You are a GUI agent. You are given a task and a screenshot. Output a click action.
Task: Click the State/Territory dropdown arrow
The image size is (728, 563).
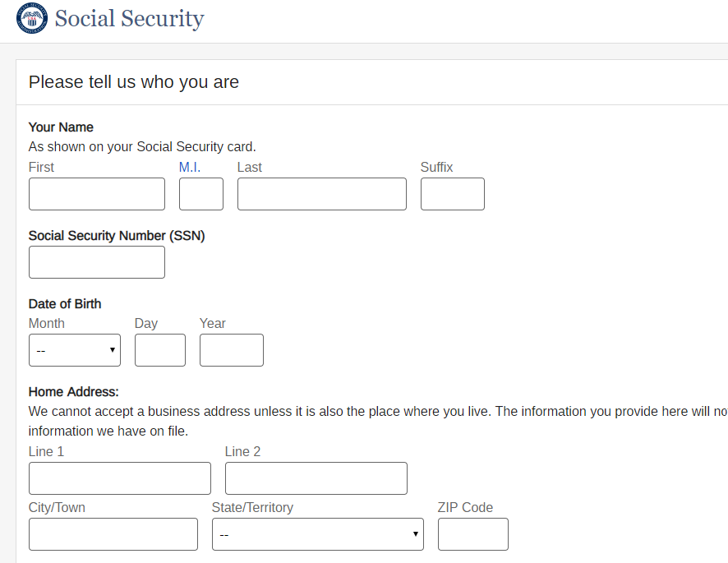point(415,534)
